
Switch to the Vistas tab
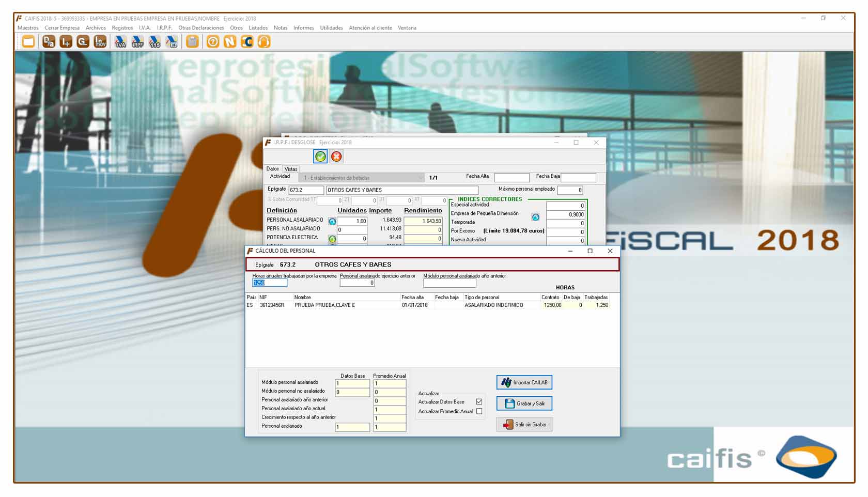[291, 169]
